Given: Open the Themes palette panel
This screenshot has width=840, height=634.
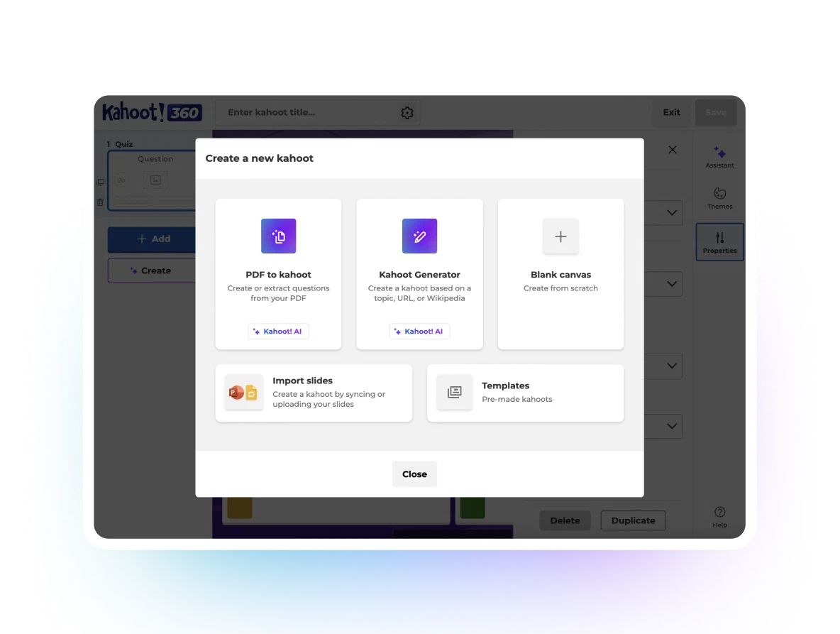Looking at the screenshot, I should pyautogui.click(x=719, y=198).
